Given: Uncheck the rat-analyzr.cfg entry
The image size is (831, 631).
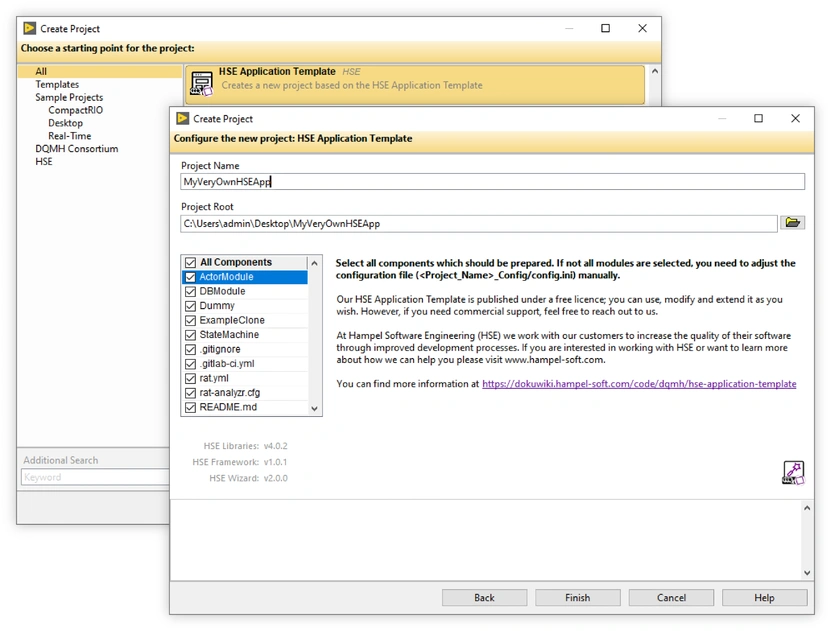Looking at the screenshot, I should [189, 394].
